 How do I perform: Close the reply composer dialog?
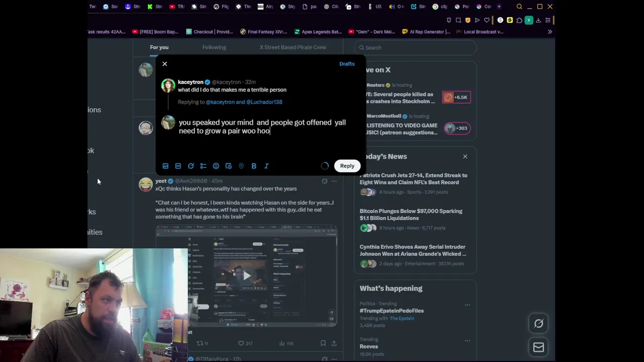[165, 64]
